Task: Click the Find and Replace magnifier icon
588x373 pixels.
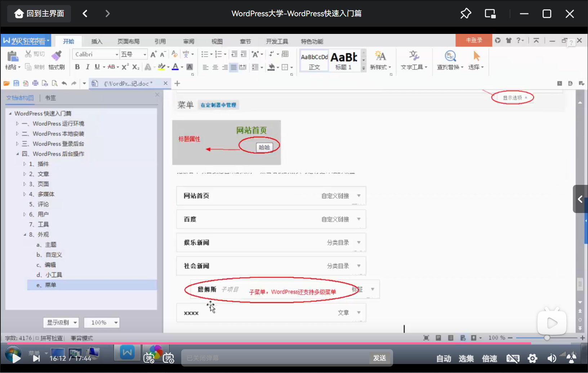Action: [450, 56]
